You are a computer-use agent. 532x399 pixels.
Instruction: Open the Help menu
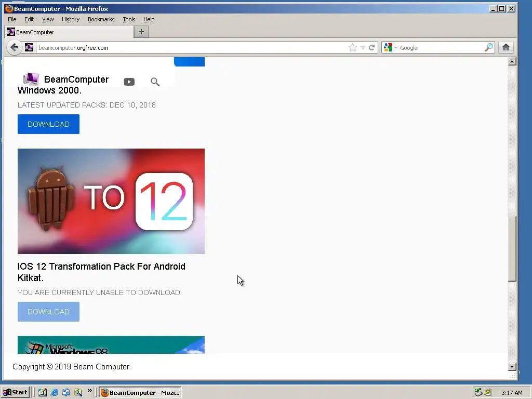pos(149,19)
